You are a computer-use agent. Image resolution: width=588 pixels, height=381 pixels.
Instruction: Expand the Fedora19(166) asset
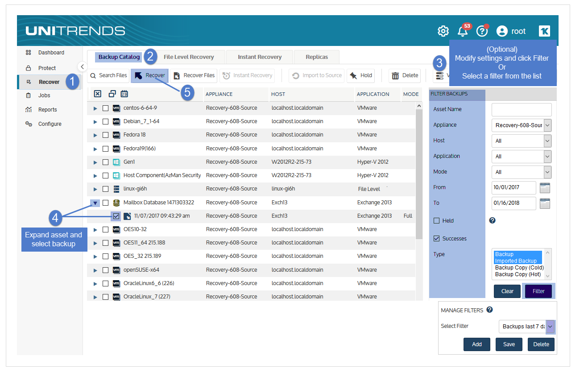click(x=95, y=149)
